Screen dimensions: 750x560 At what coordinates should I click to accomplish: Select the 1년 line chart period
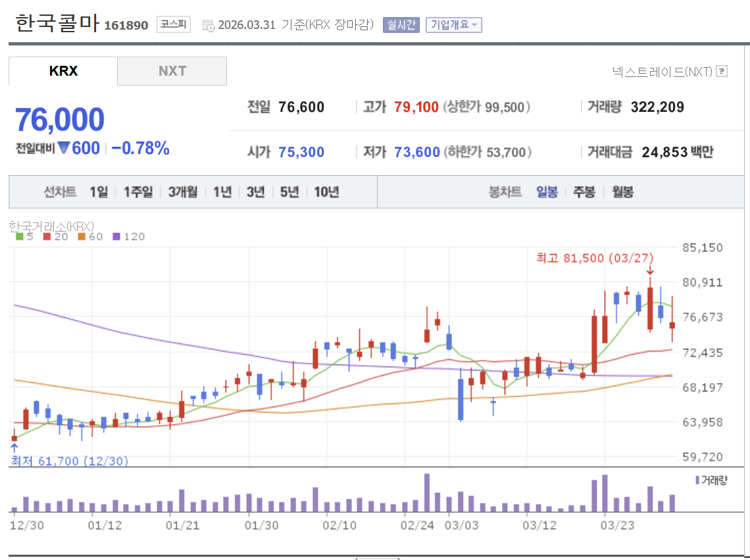coord(222,192)
